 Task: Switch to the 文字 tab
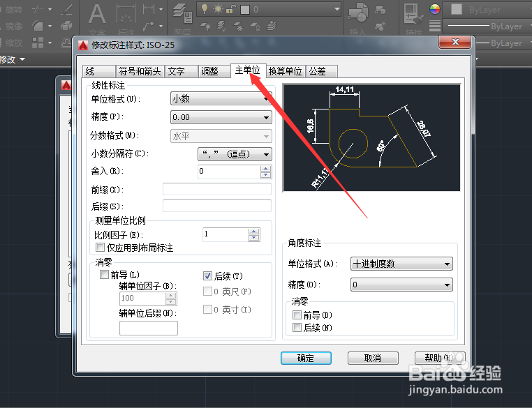182,71
